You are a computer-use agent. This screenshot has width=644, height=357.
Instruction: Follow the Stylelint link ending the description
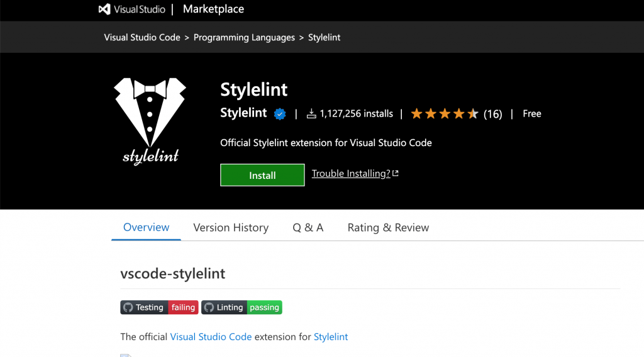(x=331, y=337)
